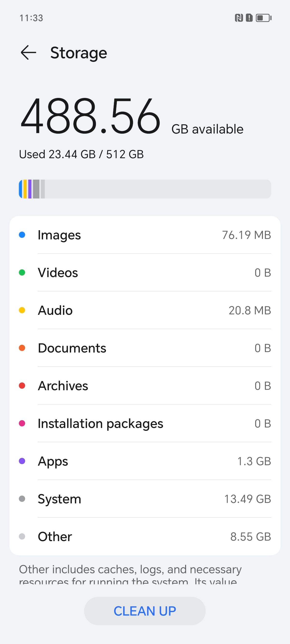Open Installation packages entry
290x644 pixels.
coord(145,424)
